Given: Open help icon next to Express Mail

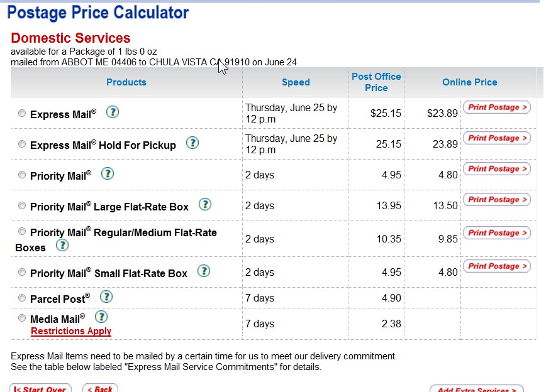Looking at the screenshot, I should [x=113, y=112].
